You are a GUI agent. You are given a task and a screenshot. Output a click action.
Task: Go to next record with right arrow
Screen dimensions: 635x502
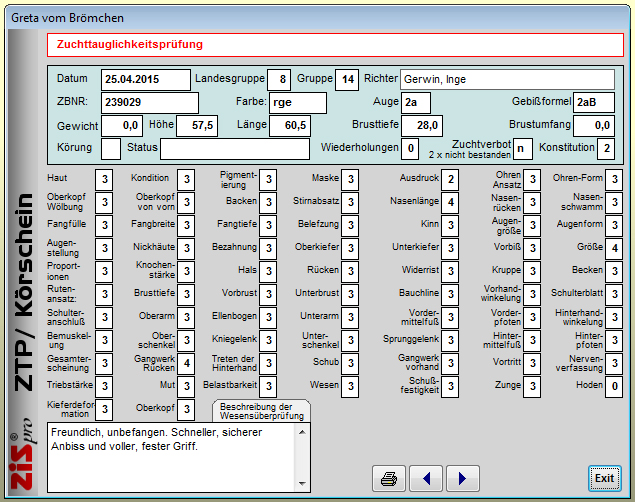point(462,479)
